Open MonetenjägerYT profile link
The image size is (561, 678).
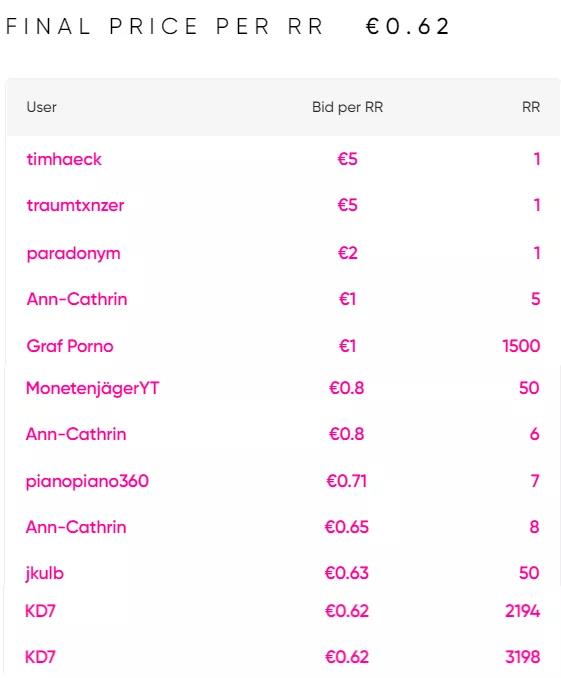(93, 388)
